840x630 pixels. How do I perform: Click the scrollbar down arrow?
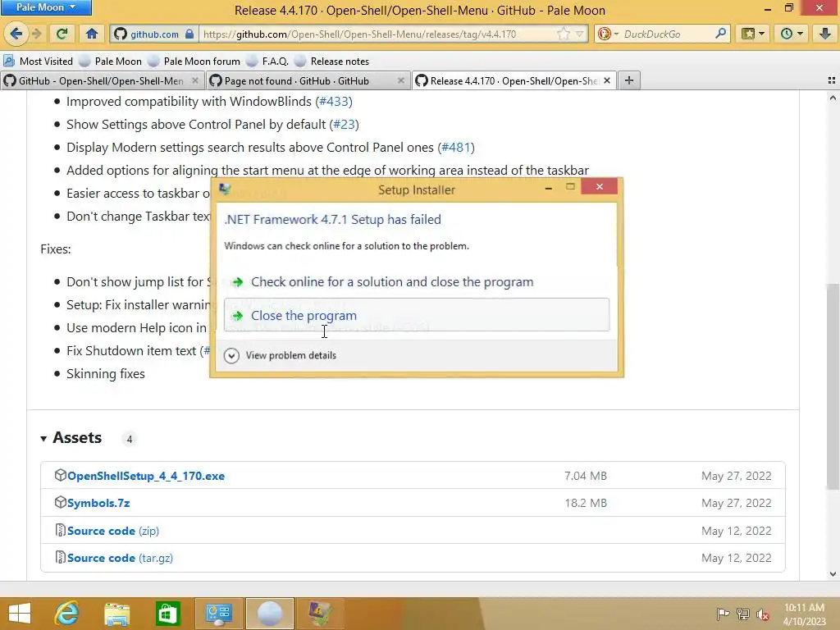pyautogui.click(x=833, y=574)
